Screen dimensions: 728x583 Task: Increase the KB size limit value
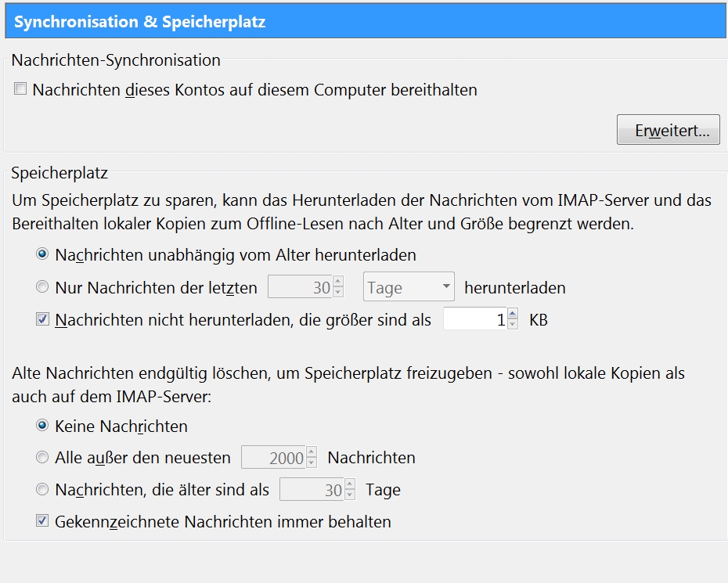513,315
